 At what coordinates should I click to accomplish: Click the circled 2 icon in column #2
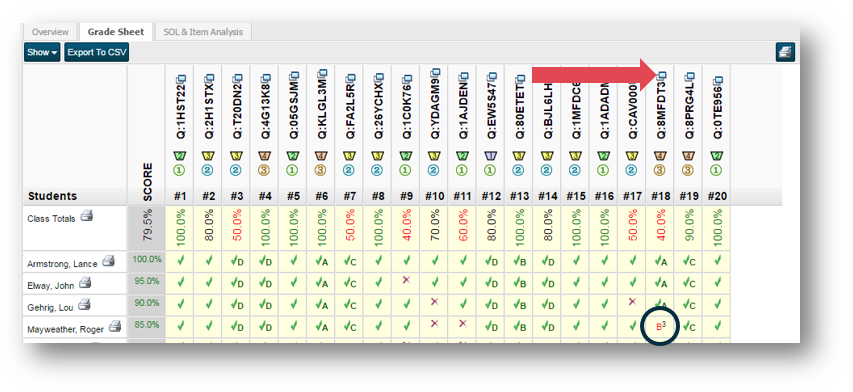[x=208, y=170]
